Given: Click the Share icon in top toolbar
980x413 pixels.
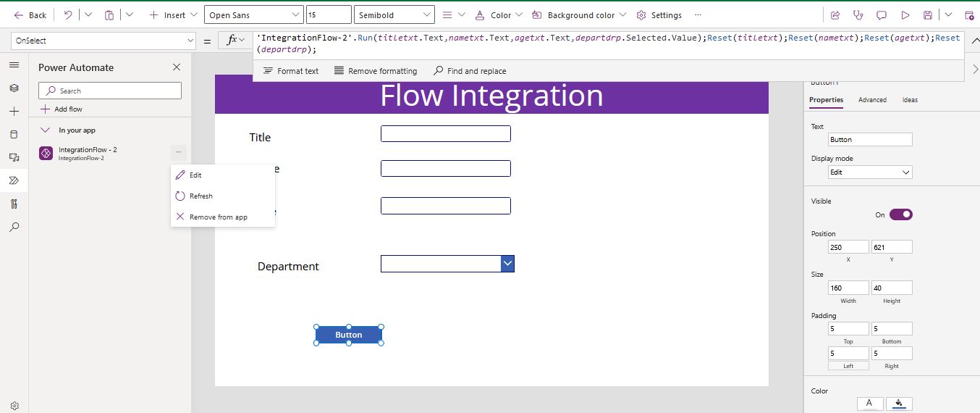Looking at the screenshot, I should (x=835, y=15).
